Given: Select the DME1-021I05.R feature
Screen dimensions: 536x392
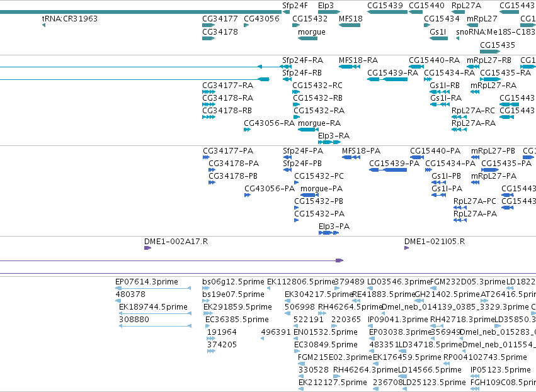Looking at the screenshot, I should [x=406, y=248].
